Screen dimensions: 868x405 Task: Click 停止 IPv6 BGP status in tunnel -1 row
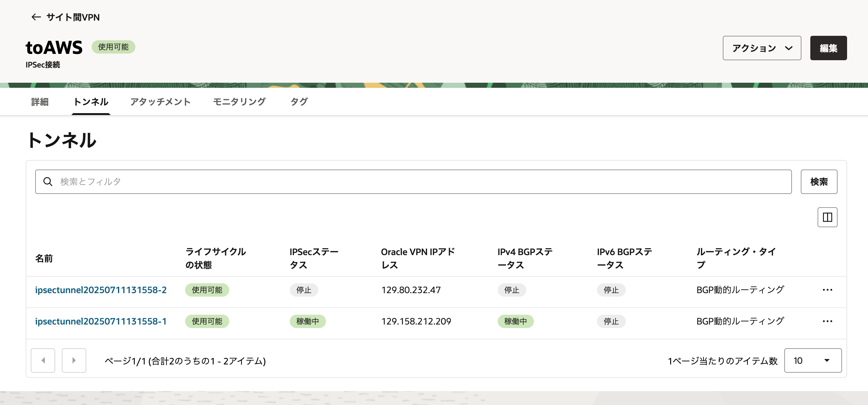coord(611,321)
